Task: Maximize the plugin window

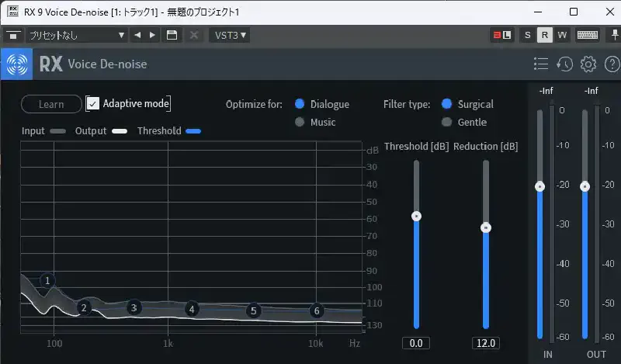Action: click(574, 12)
